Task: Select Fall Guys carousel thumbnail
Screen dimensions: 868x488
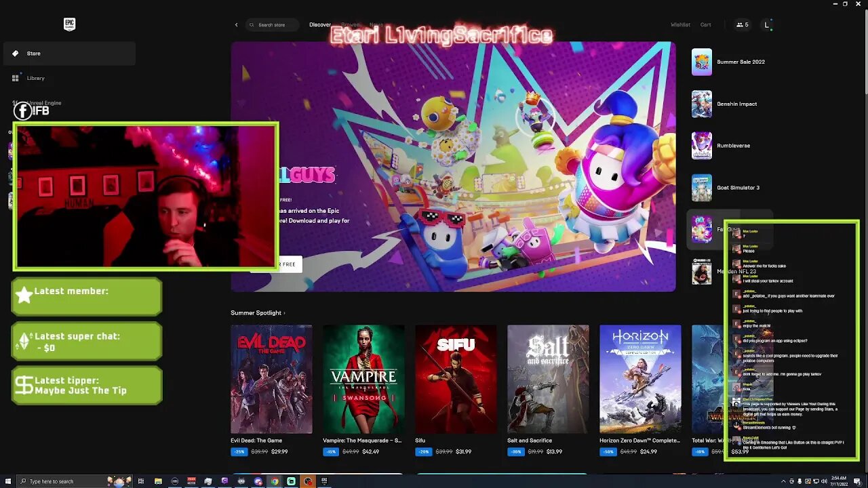Action: coord(702,230)
